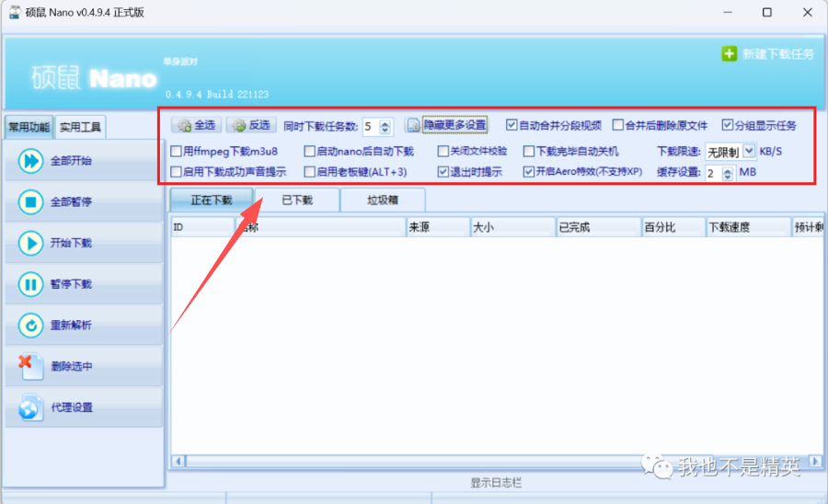Open the 已下载 tab

click(x=297, y=200)
